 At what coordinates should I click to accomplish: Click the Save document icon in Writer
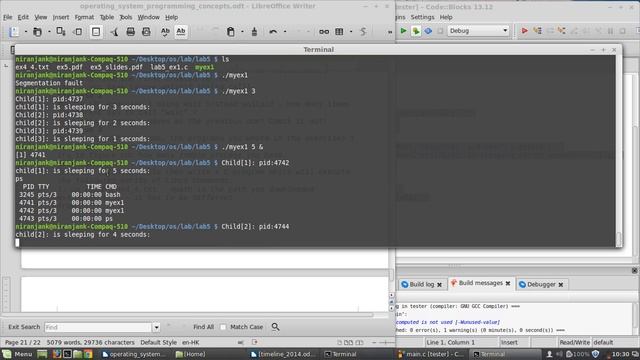tap(61, 31)
